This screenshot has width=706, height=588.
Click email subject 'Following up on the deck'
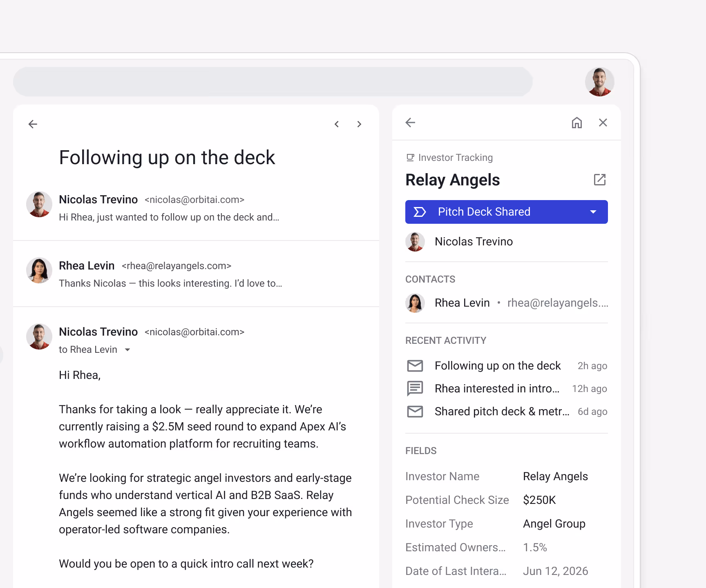(x=167, y=158)
